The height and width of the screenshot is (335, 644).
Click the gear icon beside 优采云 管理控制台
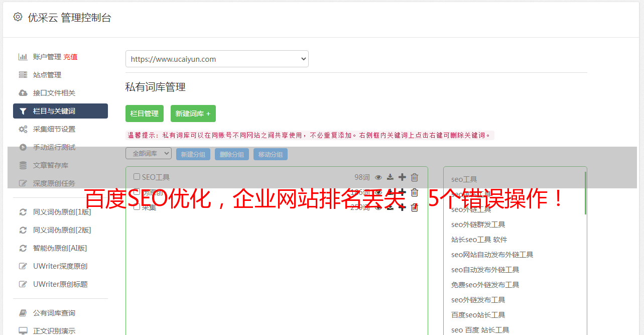18,17
